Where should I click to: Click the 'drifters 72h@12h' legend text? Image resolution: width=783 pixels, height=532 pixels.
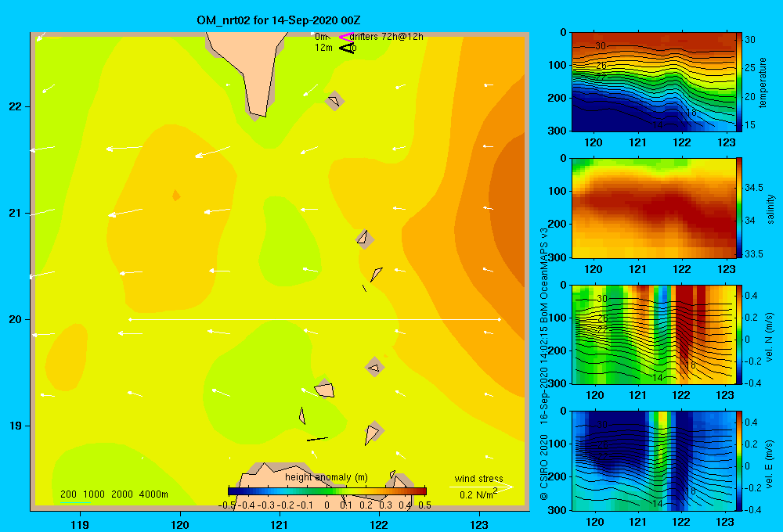point(386,37)
